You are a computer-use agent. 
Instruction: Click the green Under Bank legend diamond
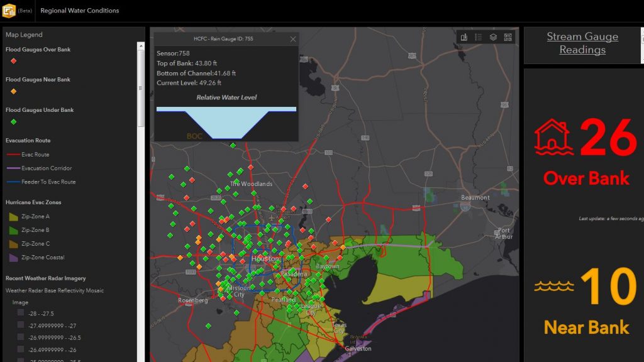pyautogui.click(x=13, y=121)
